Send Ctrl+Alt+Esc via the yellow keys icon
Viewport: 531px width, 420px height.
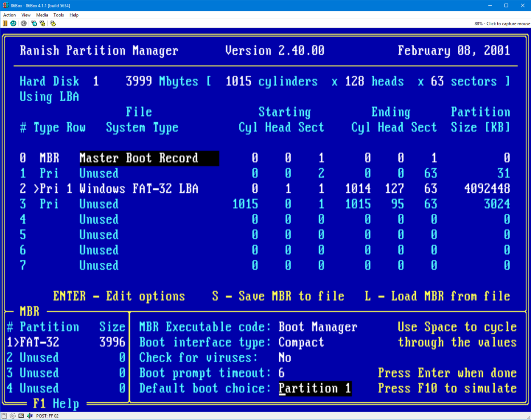pyautogui.click(x=42, y=23)
